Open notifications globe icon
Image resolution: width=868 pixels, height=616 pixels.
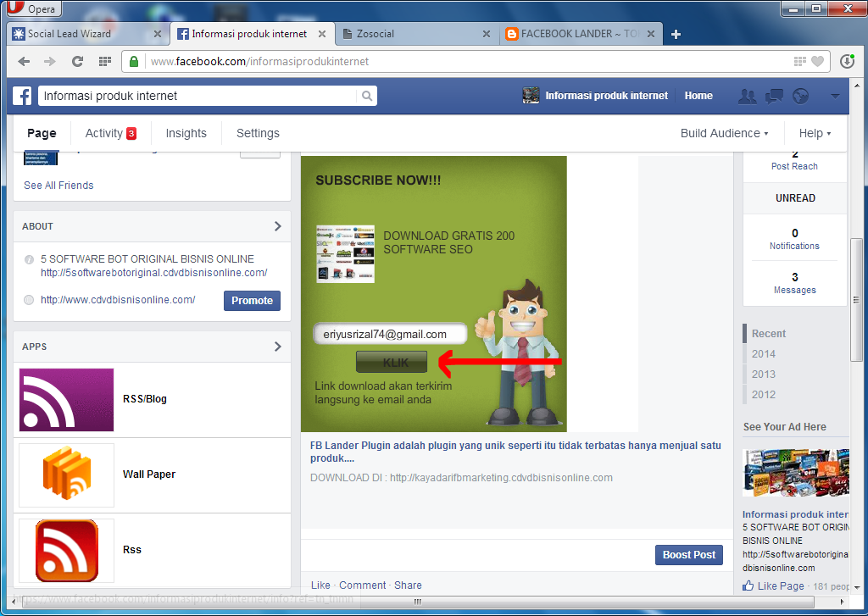click(800, 97)
